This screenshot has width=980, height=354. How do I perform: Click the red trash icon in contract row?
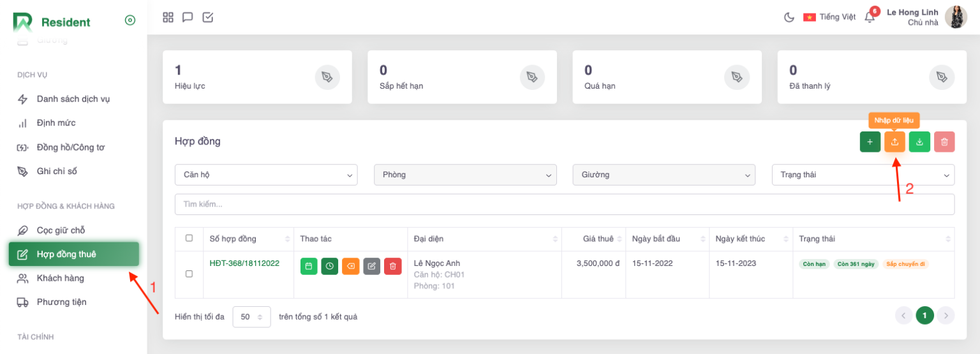coord(392,266)
